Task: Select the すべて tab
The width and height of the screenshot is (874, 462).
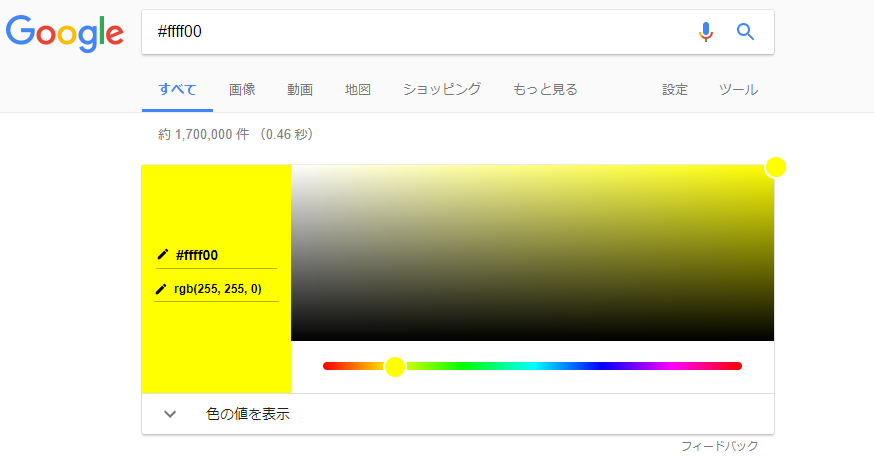Action: pos(177,89)
